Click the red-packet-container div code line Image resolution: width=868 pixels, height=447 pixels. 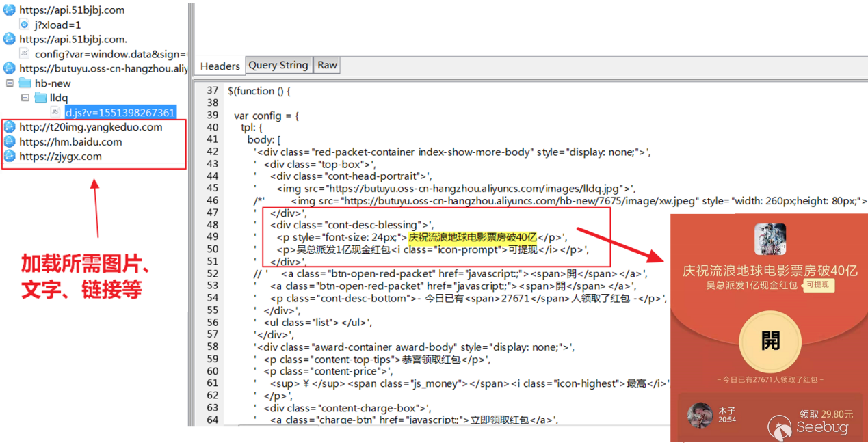pyautogui.click(x=451, y=152)
